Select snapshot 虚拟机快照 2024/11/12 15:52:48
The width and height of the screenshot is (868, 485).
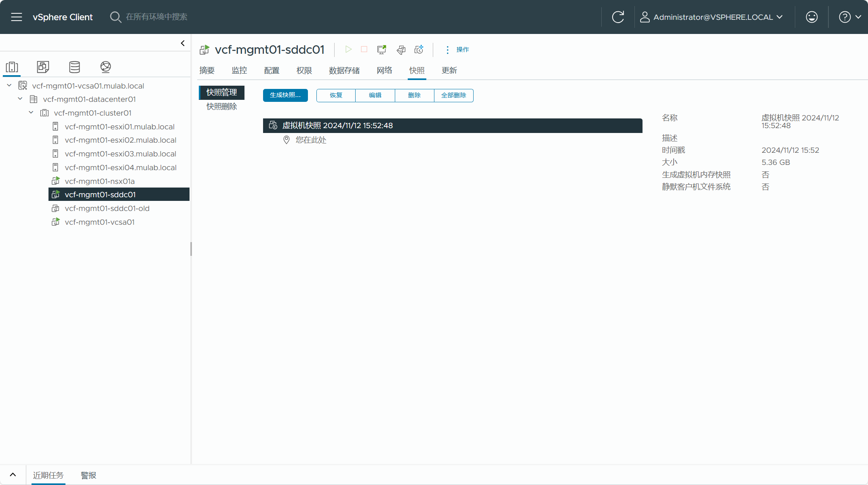tap(453, 126)
